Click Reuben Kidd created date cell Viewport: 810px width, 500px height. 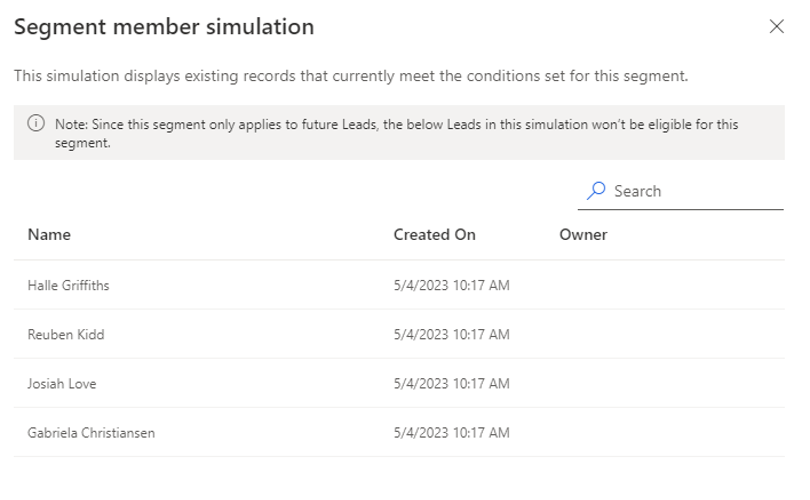coord(451,334)
